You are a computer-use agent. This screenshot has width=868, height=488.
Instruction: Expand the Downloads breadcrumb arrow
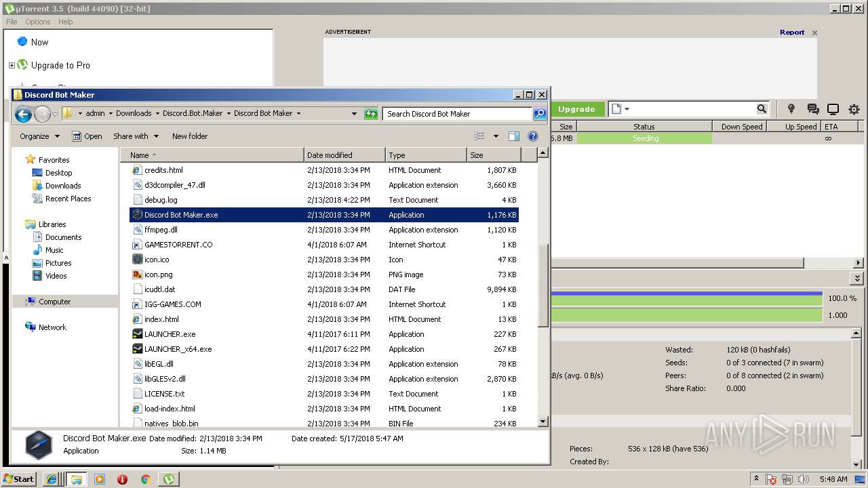pos(157,114)
